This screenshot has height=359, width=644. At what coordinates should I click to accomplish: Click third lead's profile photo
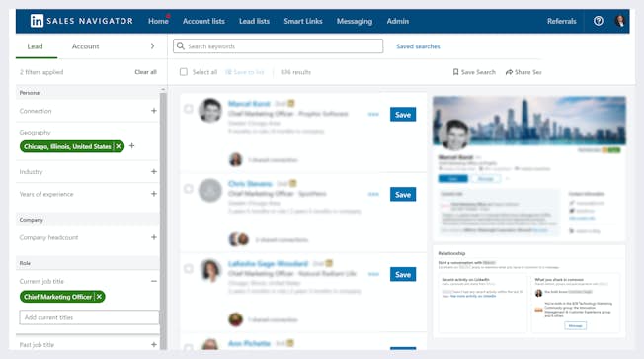209,270
